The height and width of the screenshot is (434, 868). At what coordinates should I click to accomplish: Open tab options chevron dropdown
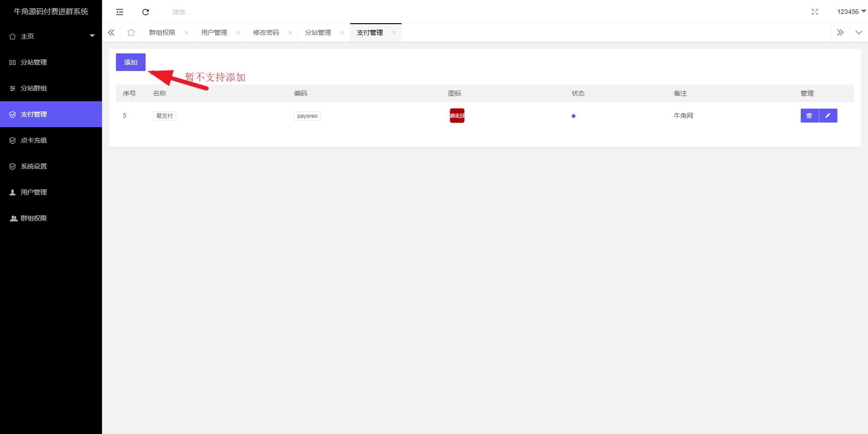(x=859, y=32)
